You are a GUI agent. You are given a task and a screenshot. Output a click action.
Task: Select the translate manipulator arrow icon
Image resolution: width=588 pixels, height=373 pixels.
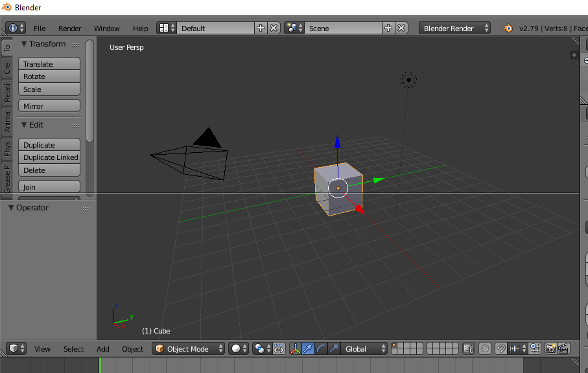click(x=308, y=348)
